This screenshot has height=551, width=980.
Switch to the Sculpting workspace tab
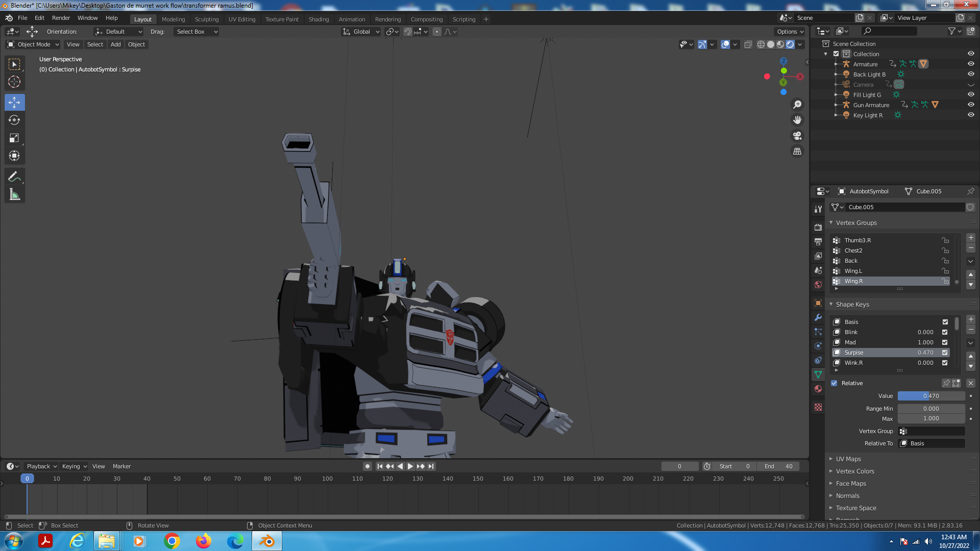pyautogui.click(x=207, y=19)
